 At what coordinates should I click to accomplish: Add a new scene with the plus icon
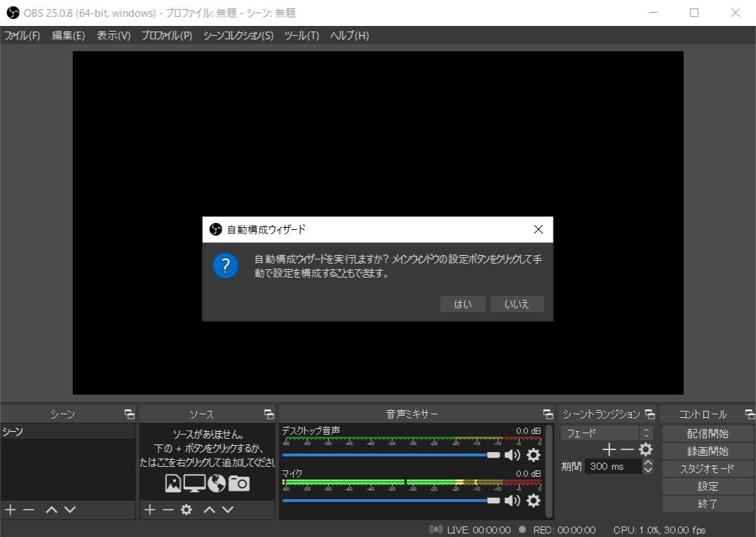[11, 510]
